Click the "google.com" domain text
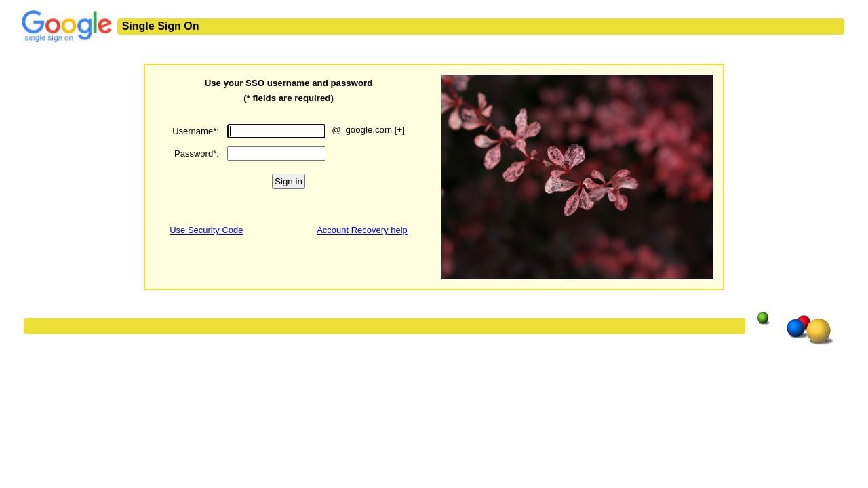Image resolution: width=868 pixels, height=488 pixels. [368, 130]
